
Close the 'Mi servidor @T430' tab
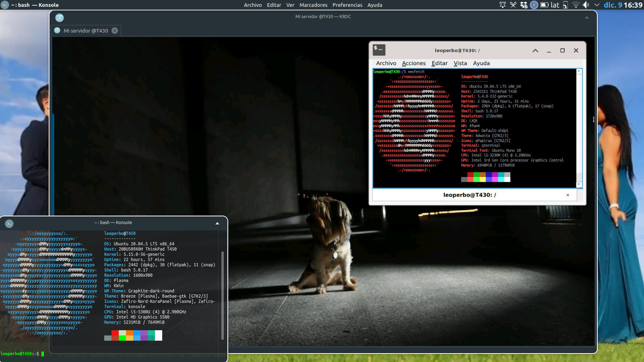click(x=115, y=31)
